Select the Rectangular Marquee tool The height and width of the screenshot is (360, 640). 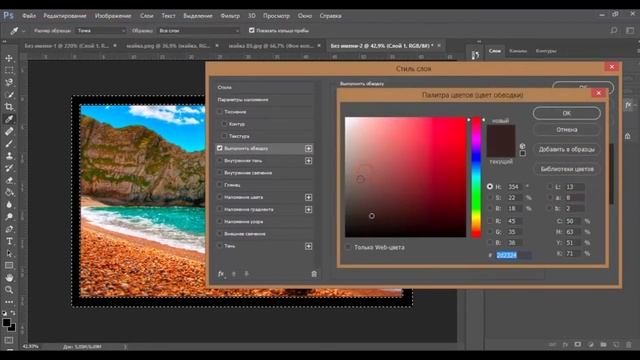point(9,70)
